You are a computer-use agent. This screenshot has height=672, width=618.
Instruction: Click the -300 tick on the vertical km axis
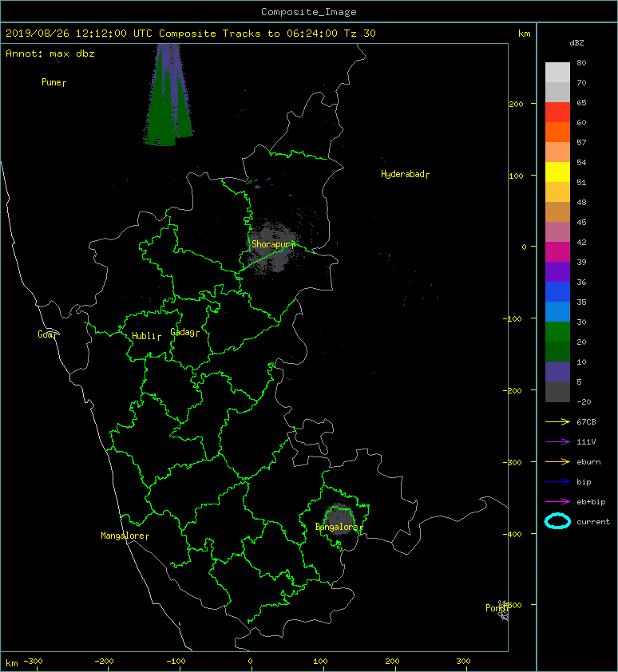point(512,462)
